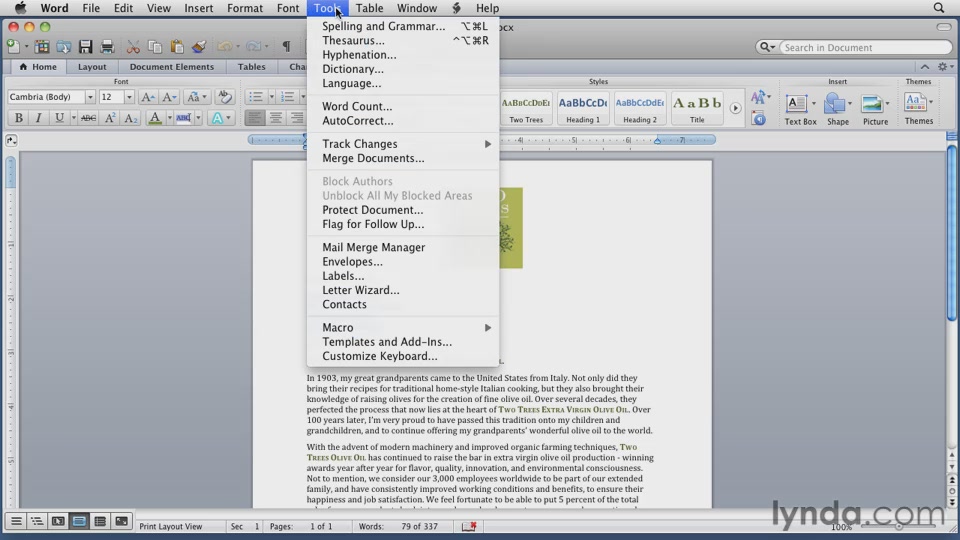Switch to Draft view button
The width and height of the screenshot is (960, 540).
click(x=16, y=521)
